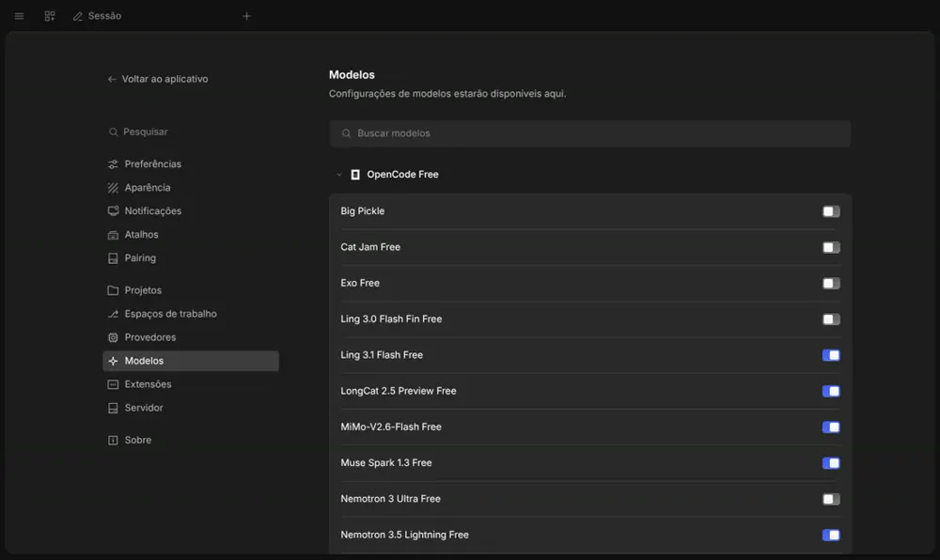Click the Big Pickle model name
The image size is (940, 560).
[363, 211]
